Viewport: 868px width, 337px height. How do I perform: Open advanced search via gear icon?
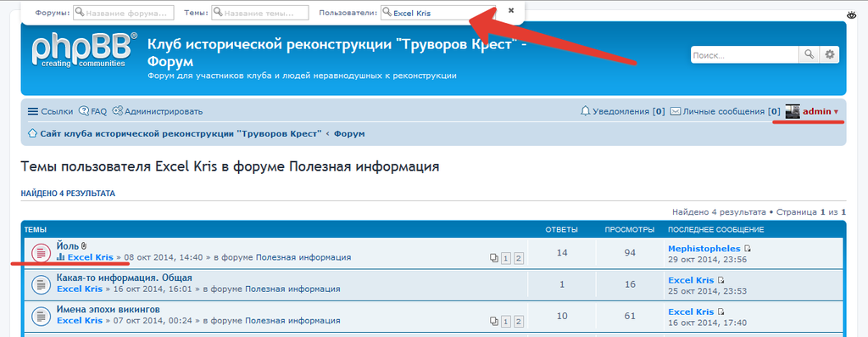(829, 55)
